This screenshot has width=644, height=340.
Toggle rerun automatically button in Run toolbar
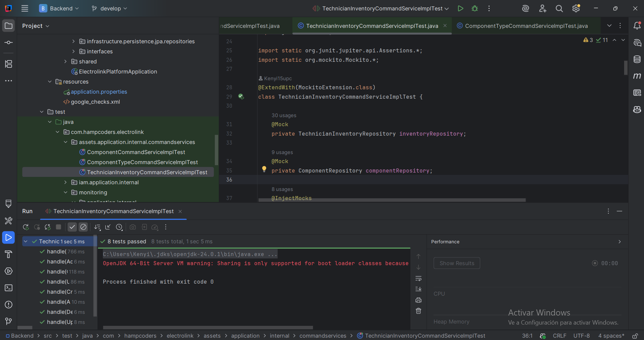click(x=48, y=227)
